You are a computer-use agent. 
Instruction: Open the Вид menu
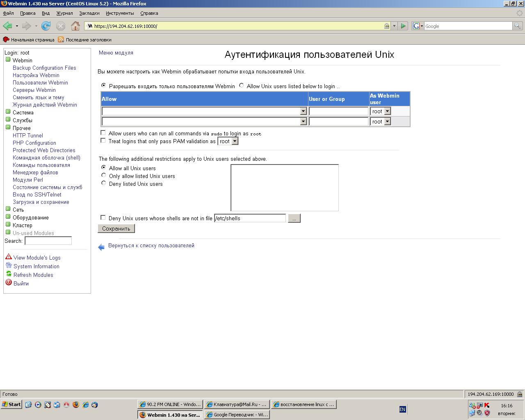click(46, 13)
